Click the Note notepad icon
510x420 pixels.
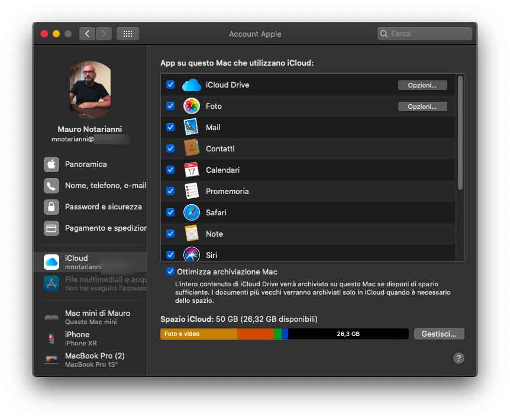coord(191,234)
